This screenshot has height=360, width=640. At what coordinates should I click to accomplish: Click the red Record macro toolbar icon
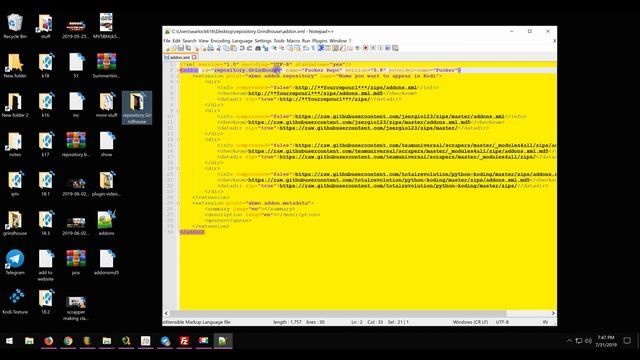pos(366,48)
